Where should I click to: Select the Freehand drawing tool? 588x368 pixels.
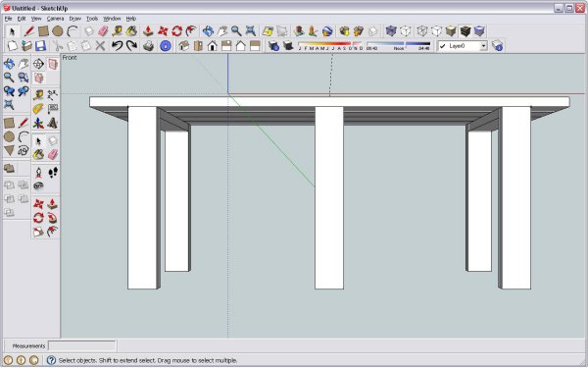point(24,150)
